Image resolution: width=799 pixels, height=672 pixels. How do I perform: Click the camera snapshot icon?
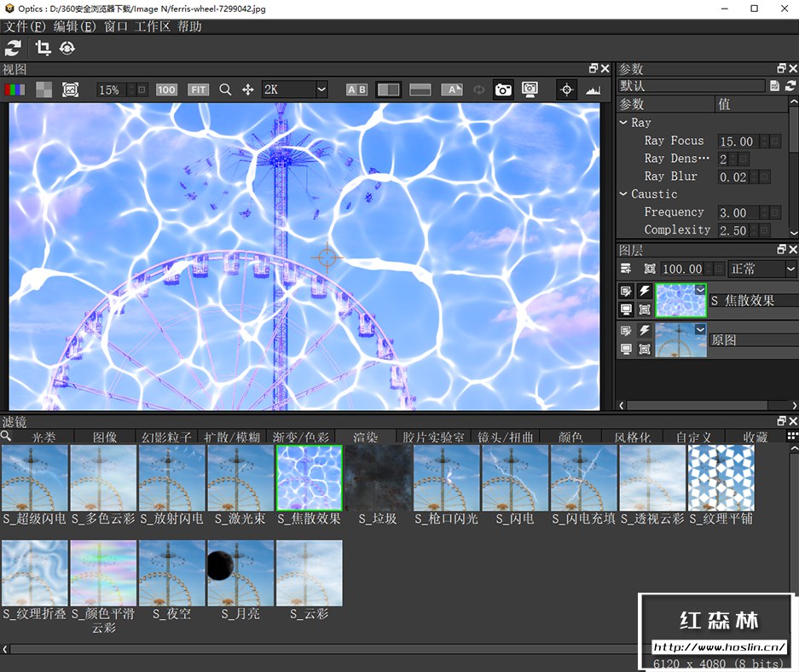pyautogui.click(x=503, y=90)
